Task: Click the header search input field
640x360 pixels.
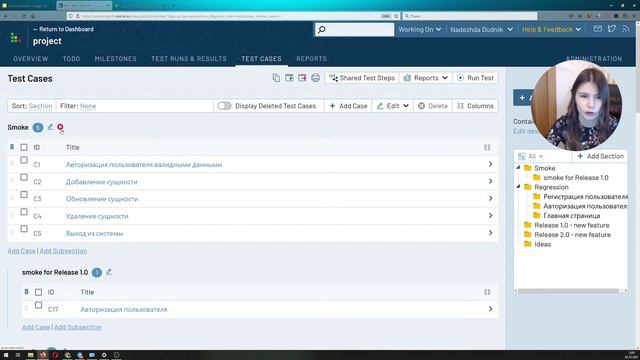Action: 354,29
